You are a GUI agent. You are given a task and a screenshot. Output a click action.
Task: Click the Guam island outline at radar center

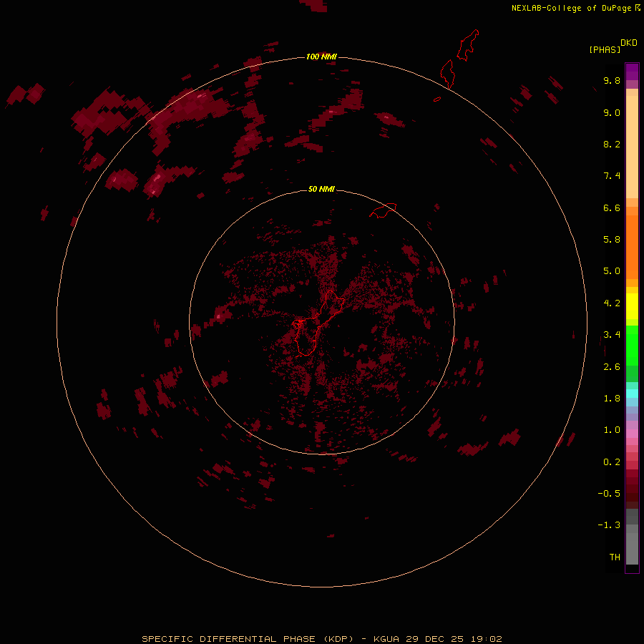tap(318, 323)
